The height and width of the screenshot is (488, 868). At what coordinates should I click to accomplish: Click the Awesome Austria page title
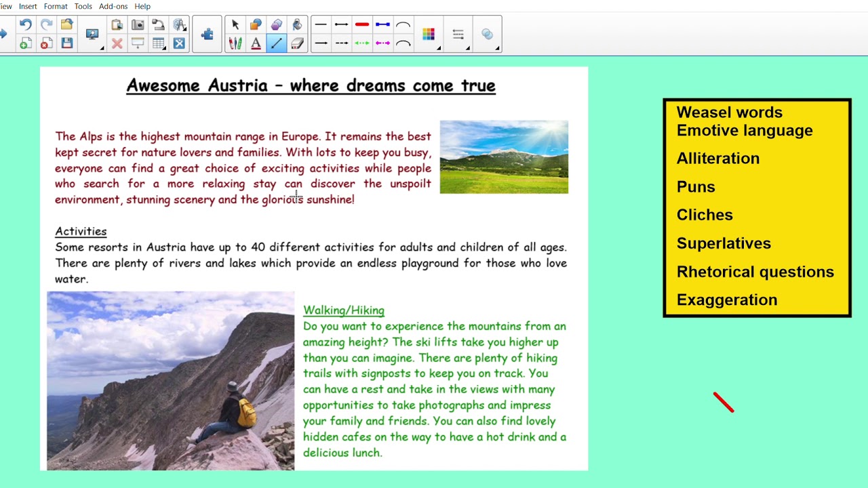[311, 85]
